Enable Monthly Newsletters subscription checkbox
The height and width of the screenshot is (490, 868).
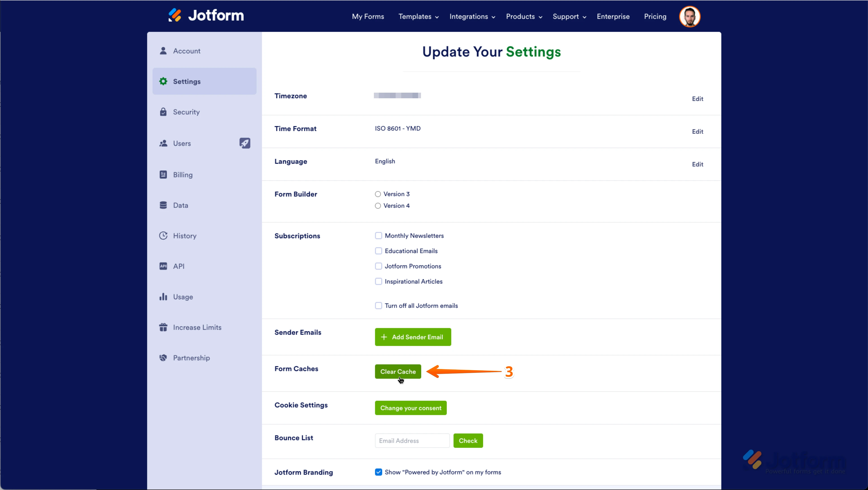pos(378,236)
